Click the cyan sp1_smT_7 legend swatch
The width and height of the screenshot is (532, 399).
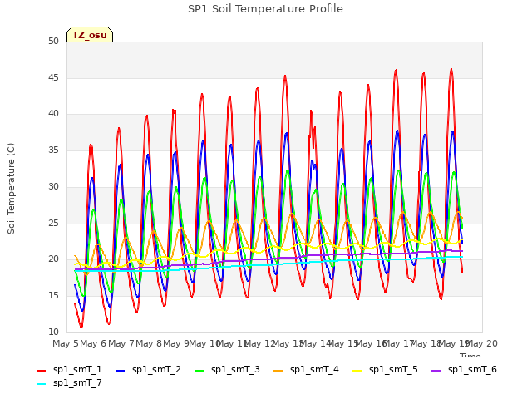click(41, 384)
